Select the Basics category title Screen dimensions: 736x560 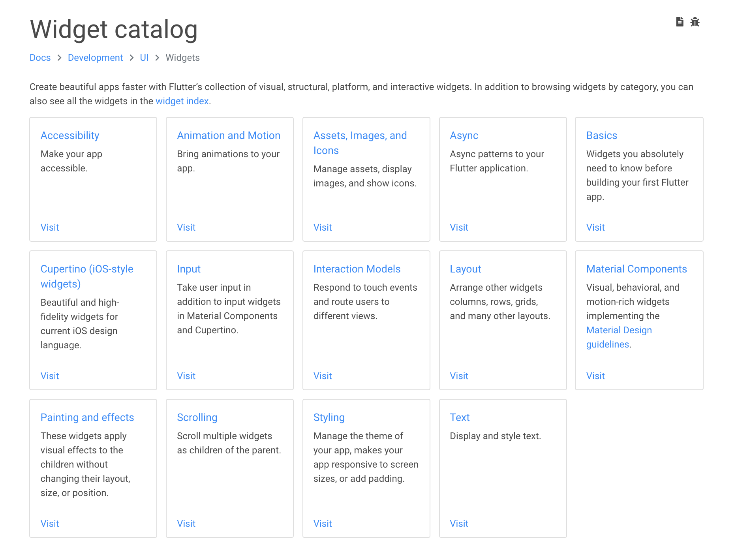click(601, 135)
